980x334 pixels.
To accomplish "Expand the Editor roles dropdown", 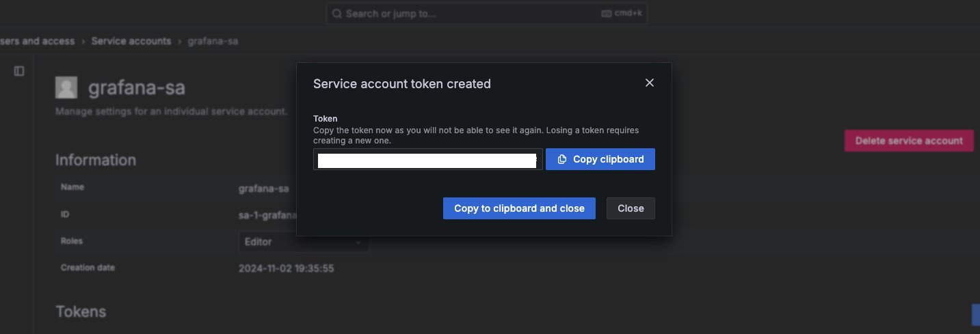I will pyautogui.click(x=304, y=242).
